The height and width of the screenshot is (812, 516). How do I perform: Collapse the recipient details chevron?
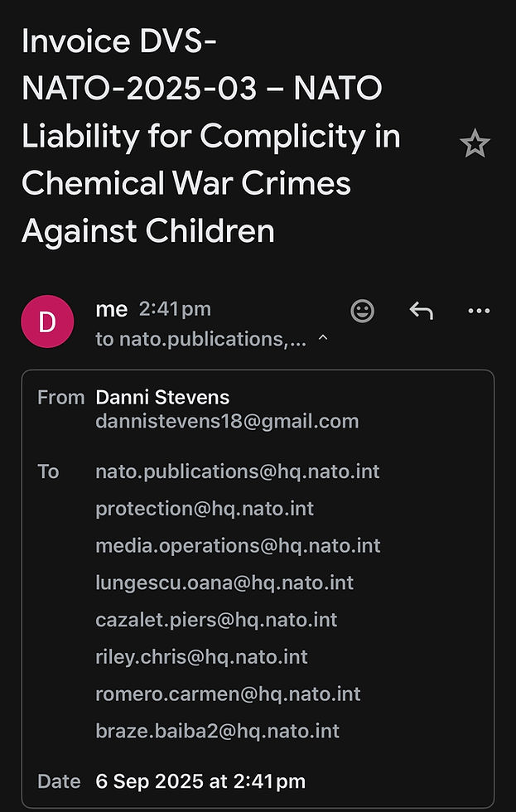tap(323, 339)
